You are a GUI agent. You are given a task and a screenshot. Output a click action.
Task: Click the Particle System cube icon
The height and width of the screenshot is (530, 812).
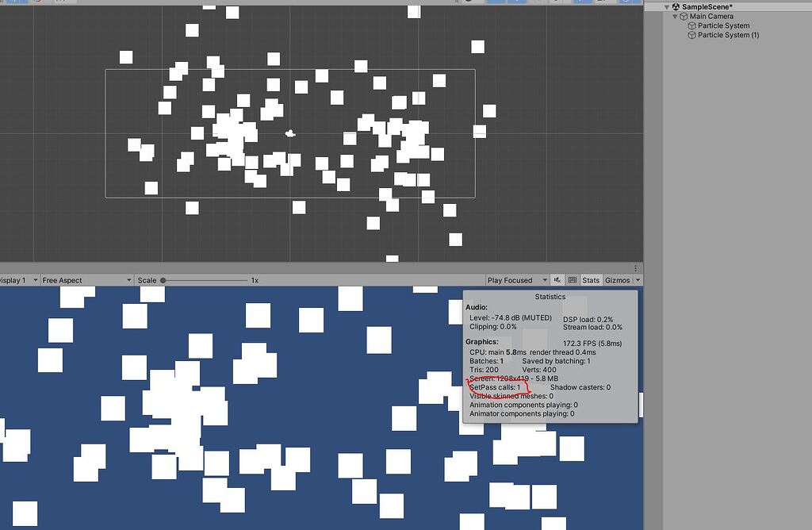(691, 25)
